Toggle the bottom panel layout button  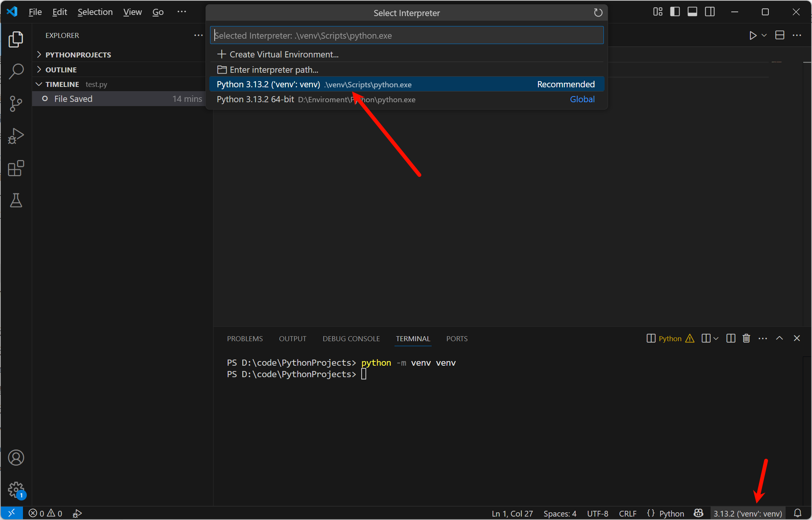click(692, 12)
